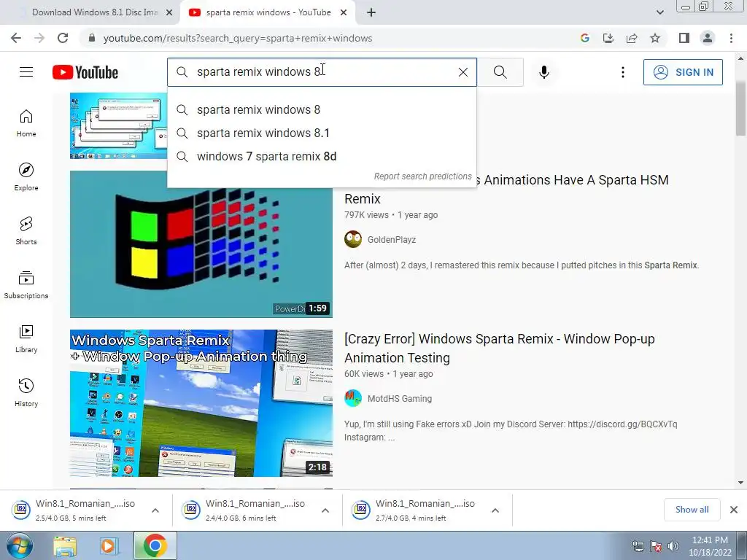Open the volume control in system tray
Viewport: 747px width, 560px height.
coord(673,546)
